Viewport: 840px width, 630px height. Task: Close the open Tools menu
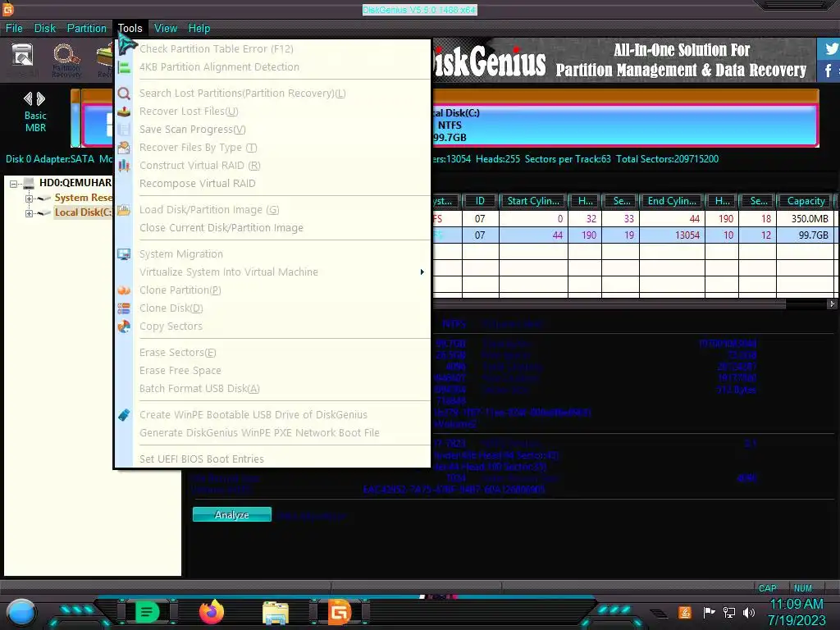tap(130, 29)
